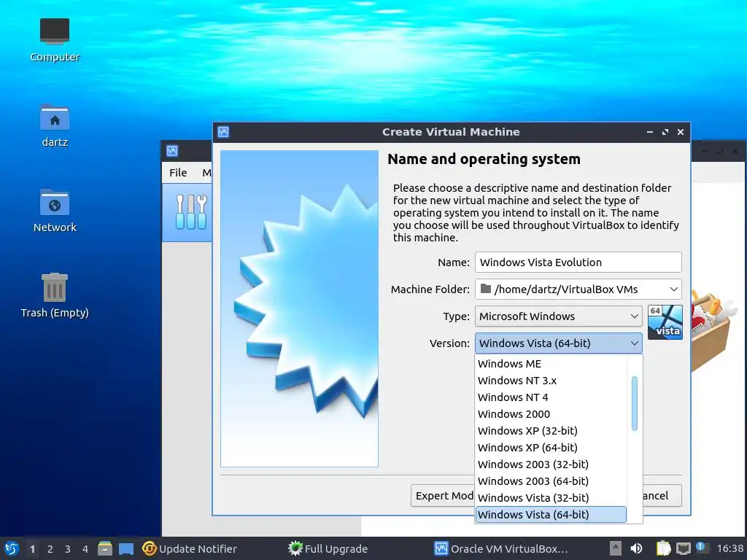
Task: Collapse the Version dropdown showing Windows Vista (64-bit)
Action: (x=558, y=343)
